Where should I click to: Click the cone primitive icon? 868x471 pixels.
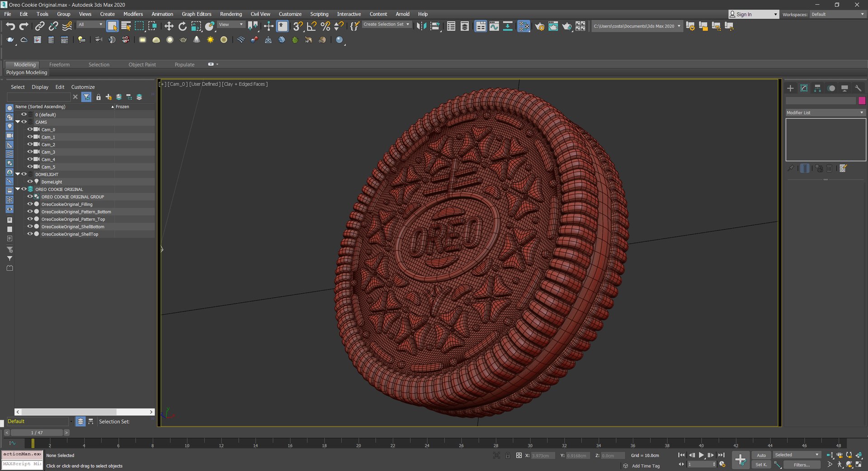[x=197, y=40]
